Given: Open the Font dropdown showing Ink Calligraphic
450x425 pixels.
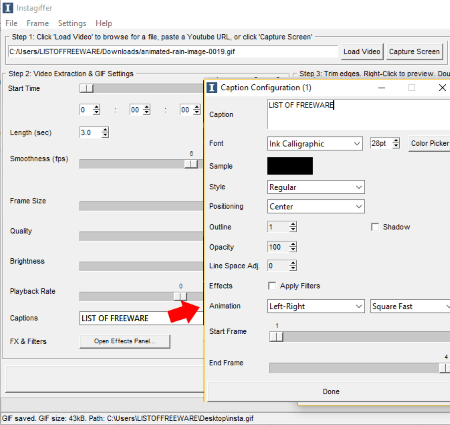Looking at the screenshot, I should click(x=315, y=144).
